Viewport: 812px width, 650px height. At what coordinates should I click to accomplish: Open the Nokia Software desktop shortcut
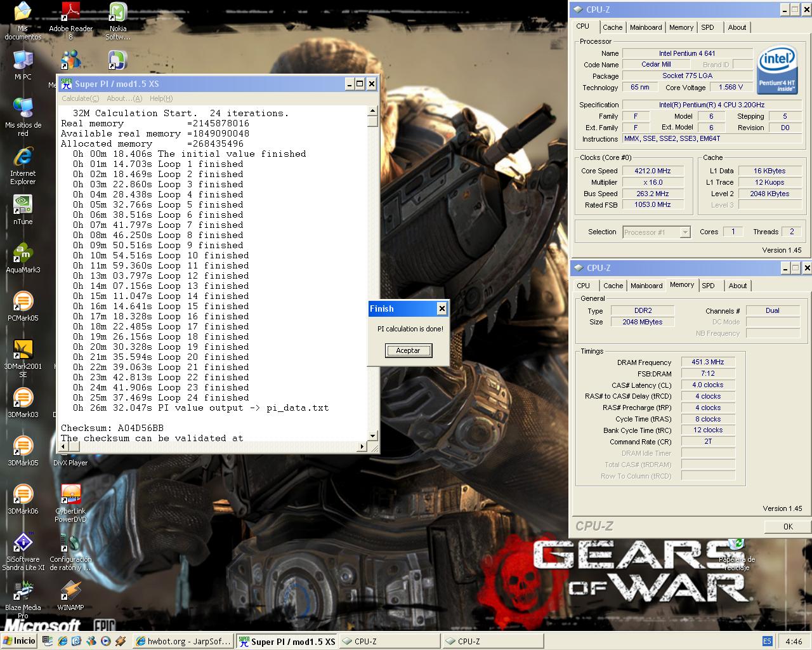point(118,21)
